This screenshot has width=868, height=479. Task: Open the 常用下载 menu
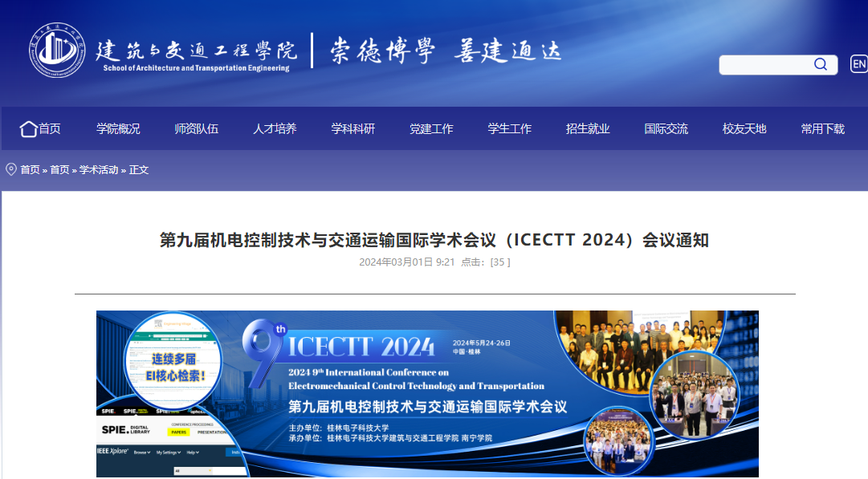pos(822,129)
